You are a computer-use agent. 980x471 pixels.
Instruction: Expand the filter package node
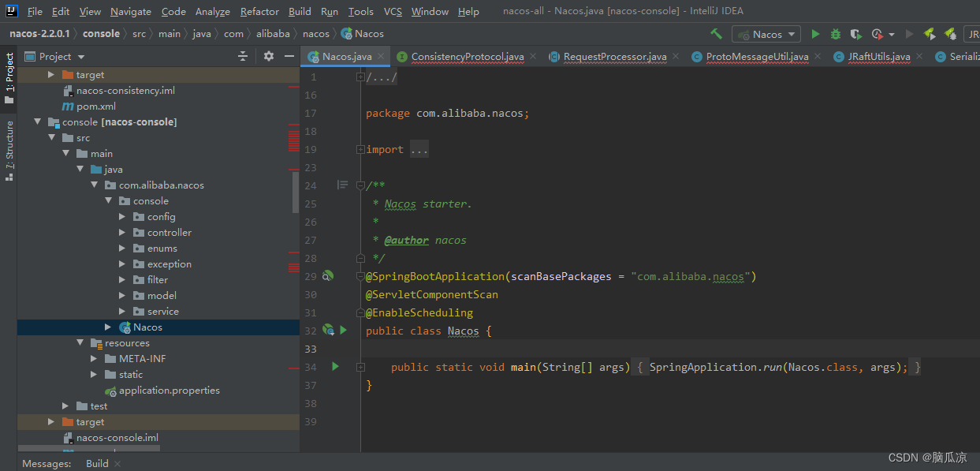click(x=122, y=280)
